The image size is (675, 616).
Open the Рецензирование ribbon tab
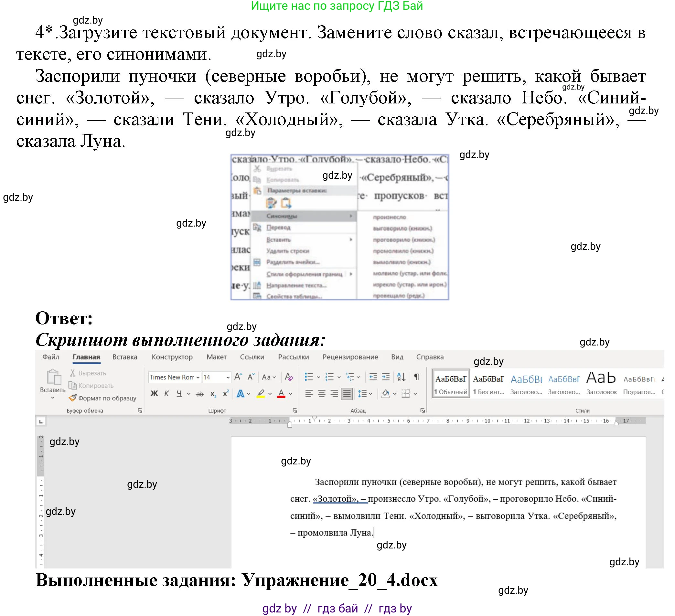[x=350, y=357]
